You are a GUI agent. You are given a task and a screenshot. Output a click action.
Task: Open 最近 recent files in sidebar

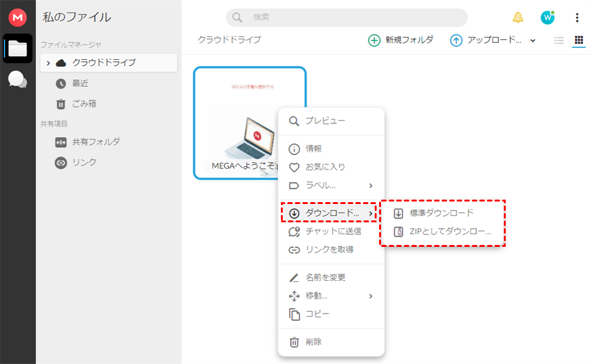(x=80, y=84)
